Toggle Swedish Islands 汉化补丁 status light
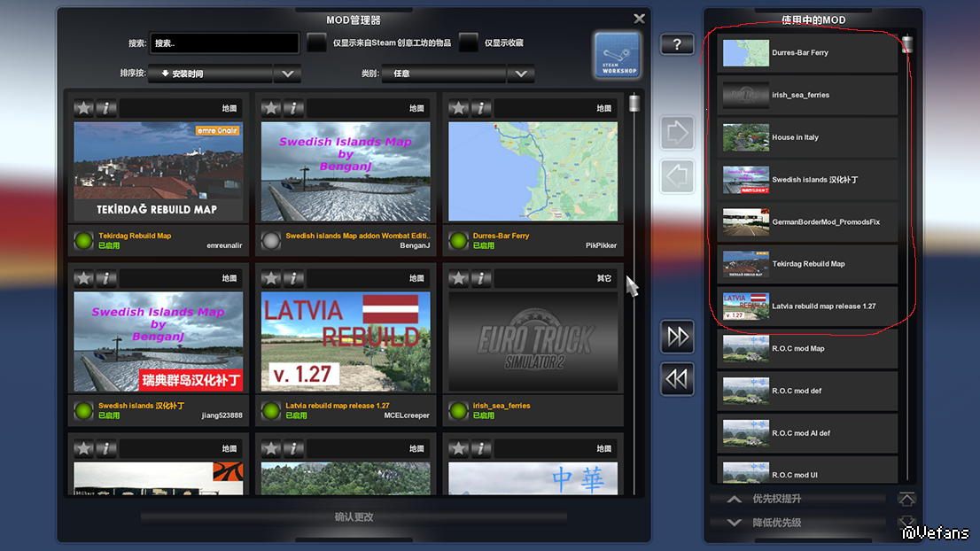Screen dimensions: 980x551 click(x=84, y=410)
